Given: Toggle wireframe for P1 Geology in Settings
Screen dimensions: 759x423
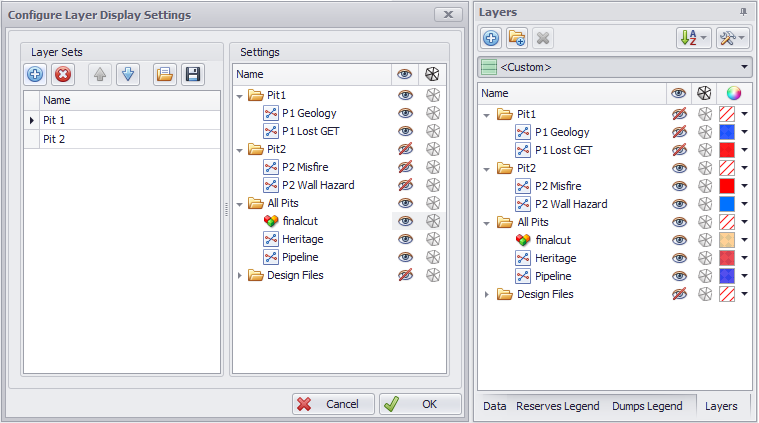Looking at the screenshot, I should (433, 113).
